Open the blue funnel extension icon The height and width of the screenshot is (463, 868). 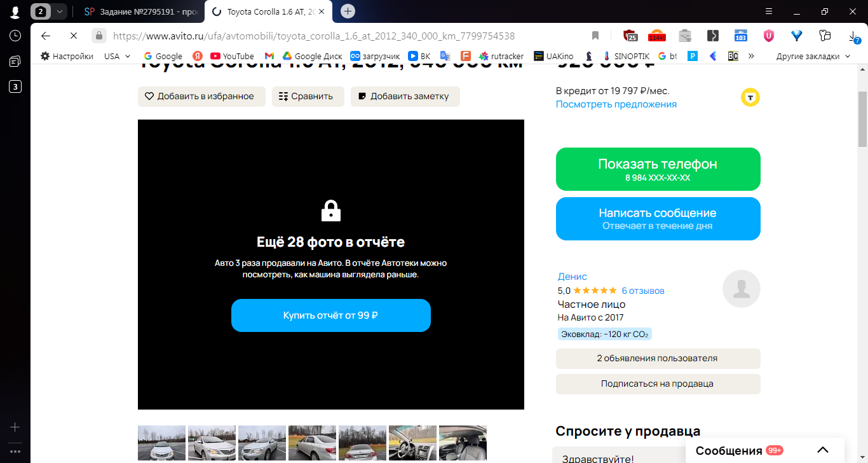point(796,36)
